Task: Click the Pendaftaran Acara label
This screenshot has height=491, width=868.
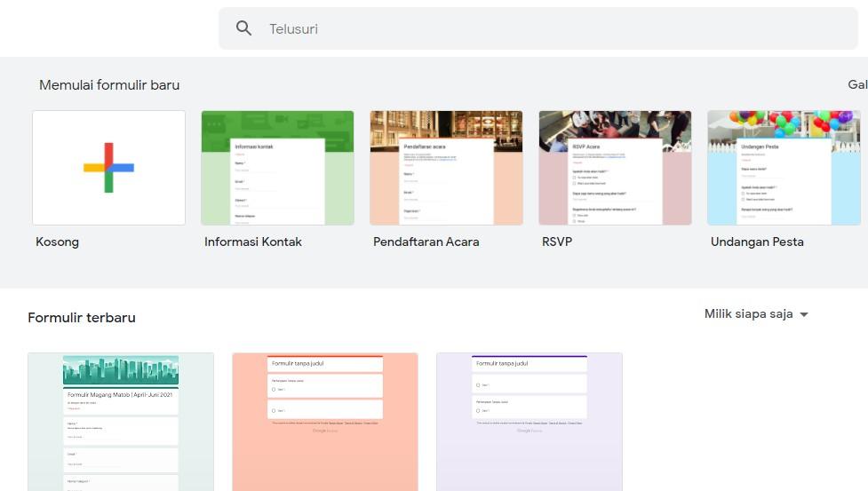Action: [426, 242]
